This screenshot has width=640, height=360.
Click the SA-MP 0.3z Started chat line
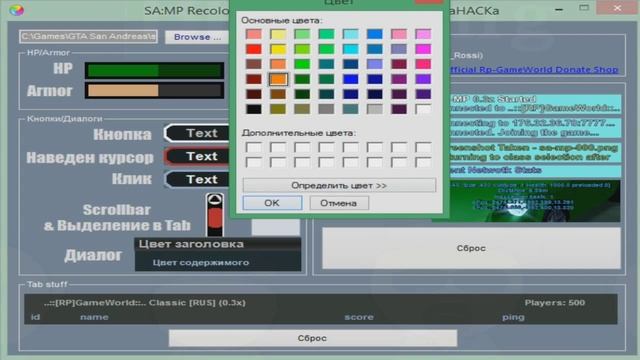535,99
